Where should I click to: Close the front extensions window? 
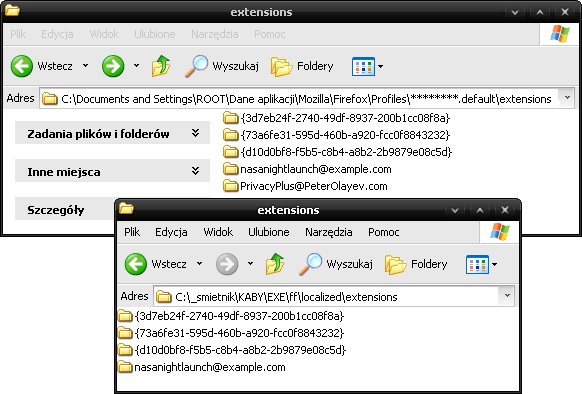pyautogui.click(x=505, y=210)
